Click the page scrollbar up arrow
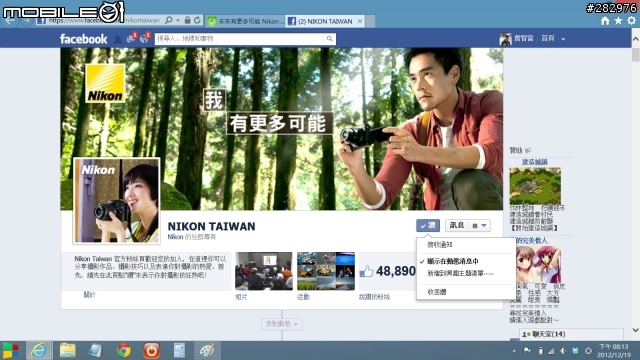The width and height of the screenshot is (640, 360). (x=636, y=38)
